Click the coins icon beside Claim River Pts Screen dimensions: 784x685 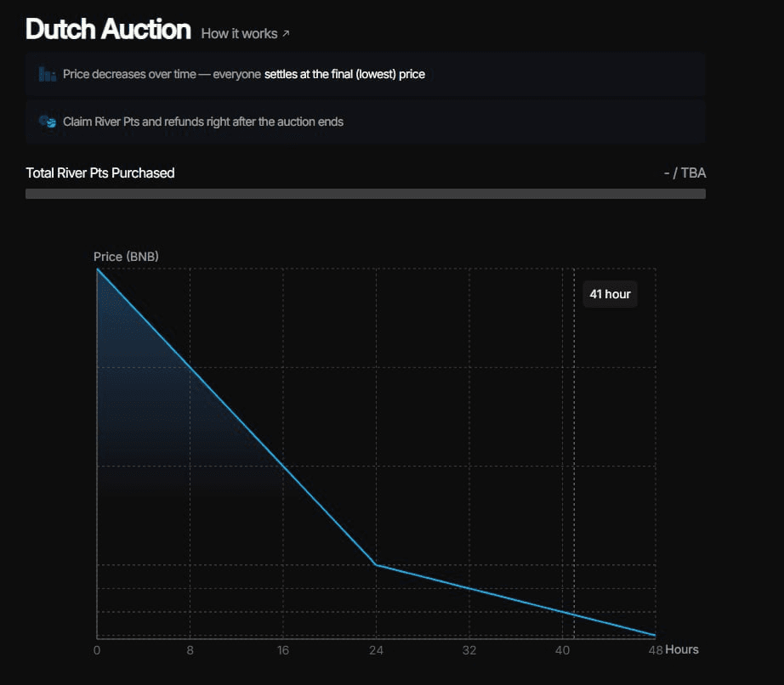point(48,122)
